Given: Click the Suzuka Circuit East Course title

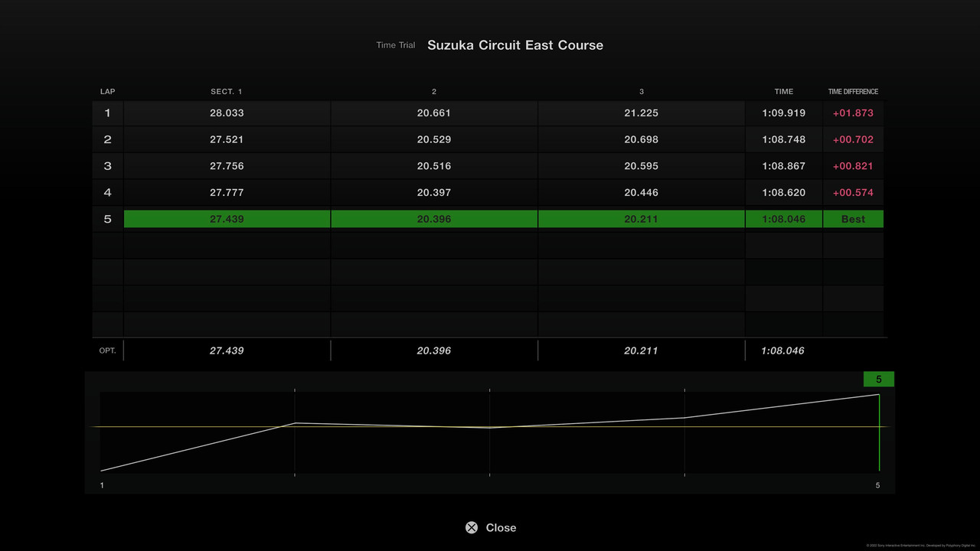Looking at the screenshot, I should tap(515, 45).
